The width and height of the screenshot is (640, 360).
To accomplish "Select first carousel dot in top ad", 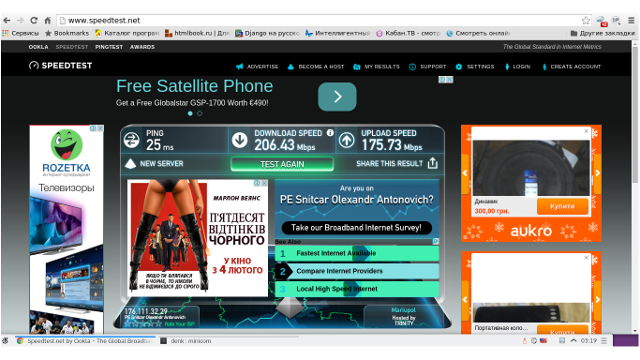I will point(190,113).
